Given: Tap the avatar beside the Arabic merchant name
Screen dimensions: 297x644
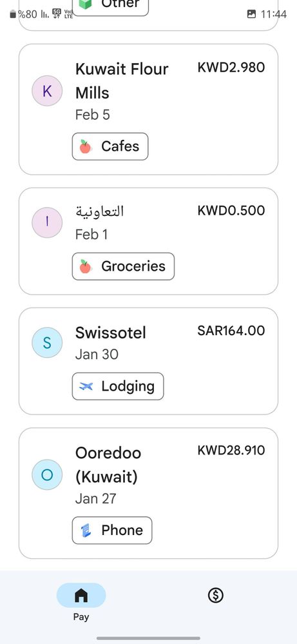Looking at the screenshot, I should click(x=47, y=222).
